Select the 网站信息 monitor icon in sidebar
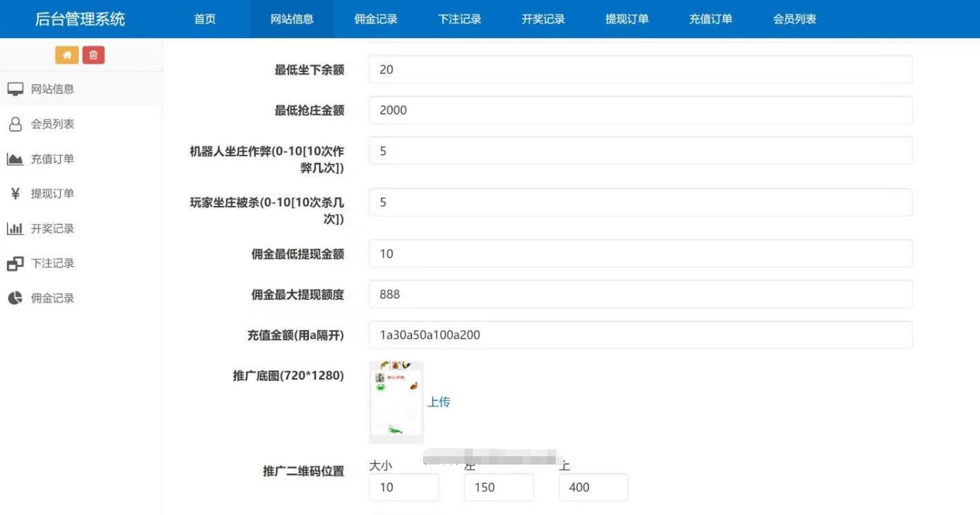This screenshot has width=980, height=515. click(15, 88)
